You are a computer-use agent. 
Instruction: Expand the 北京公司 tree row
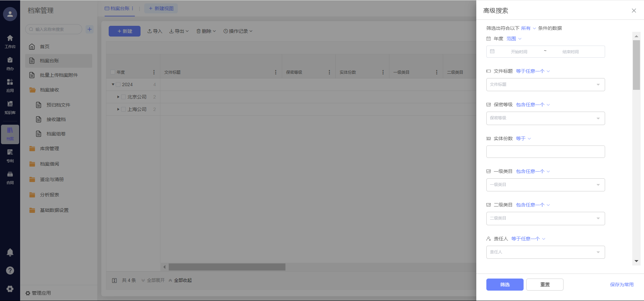coord(118,97)
